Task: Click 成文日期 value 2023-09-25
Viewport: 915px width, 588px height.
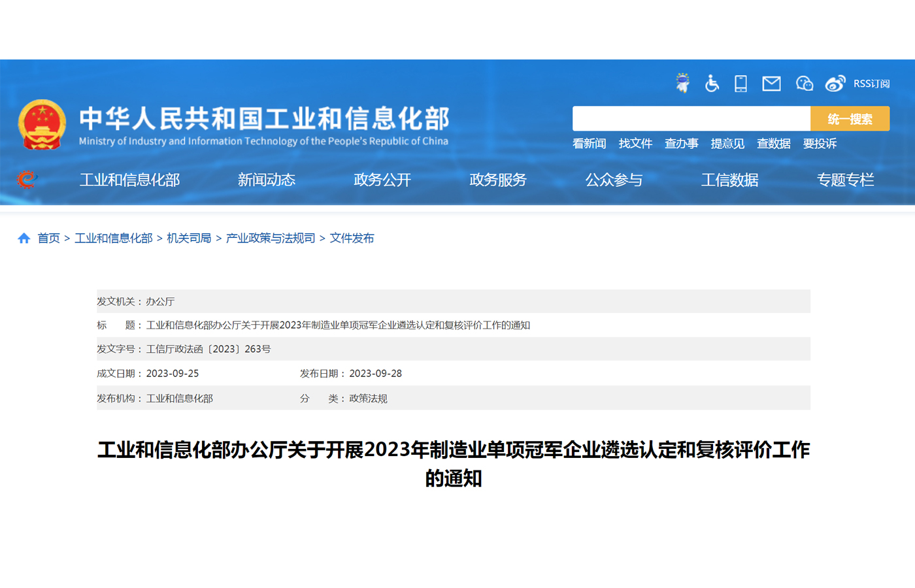Action: click(x=173, y=374)
